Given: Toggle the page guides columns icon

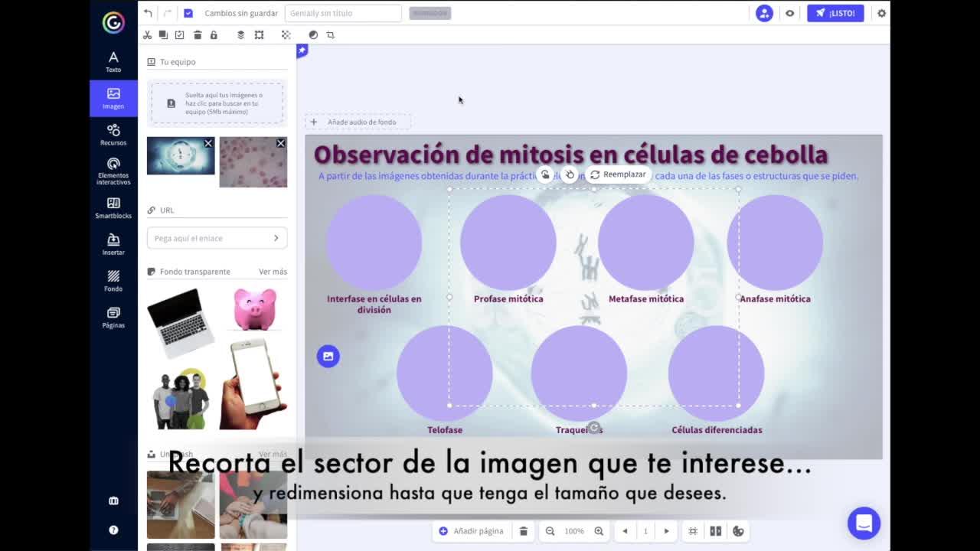Looking at the screenshot, I should [716, 531].
